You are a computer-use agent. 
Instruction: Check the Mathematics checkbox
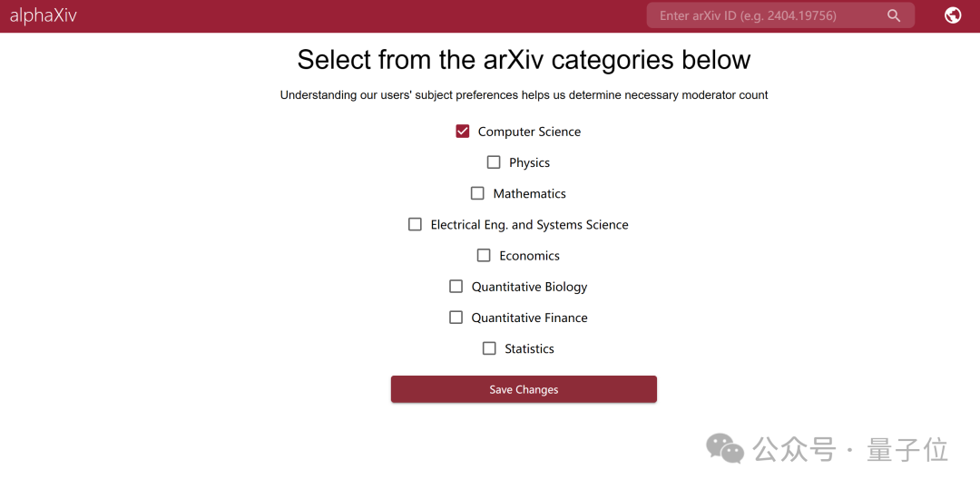pyautogui.click(x=477, y=193)
